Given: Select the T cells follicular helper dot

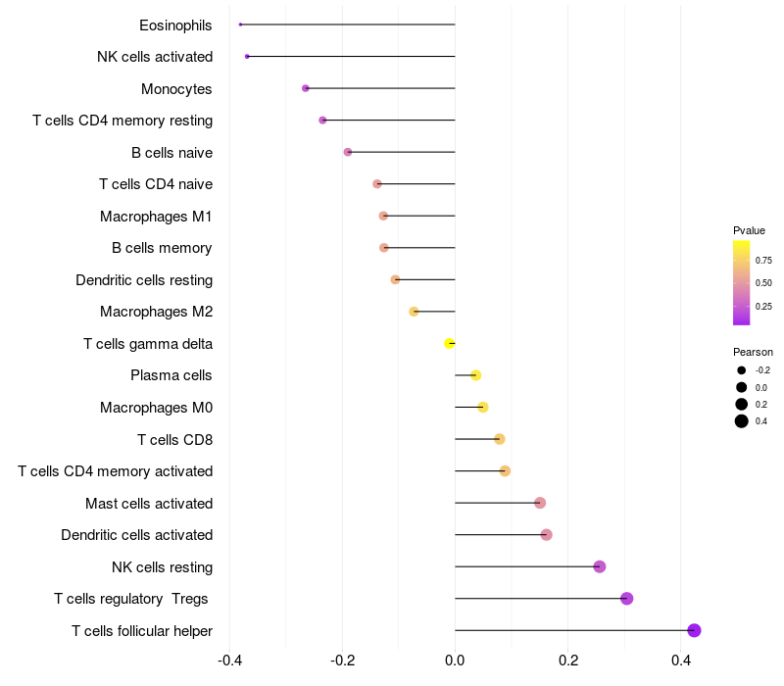Looking at the screenshot, I should click(x=694, y=630).
